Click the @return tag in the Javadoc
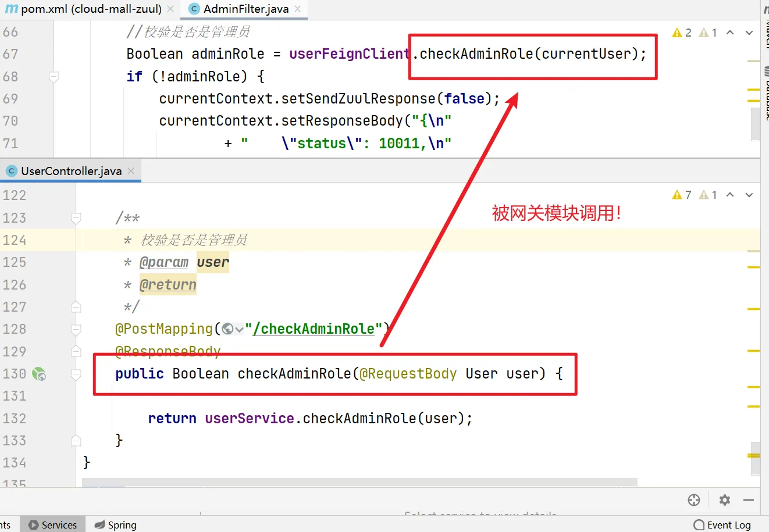769x532 pixels. pyautogui.click(x=168, y=285)
